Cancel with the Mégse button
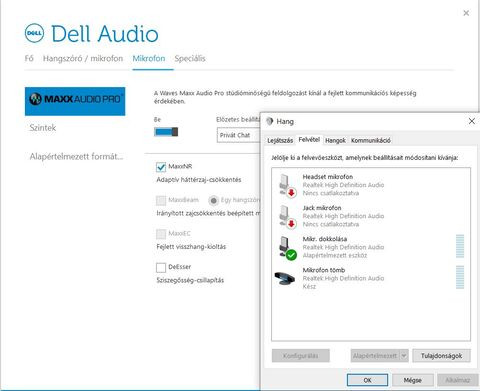Image resolution: width=480 pixels, height=391 pixels. [x=413, y=380]
